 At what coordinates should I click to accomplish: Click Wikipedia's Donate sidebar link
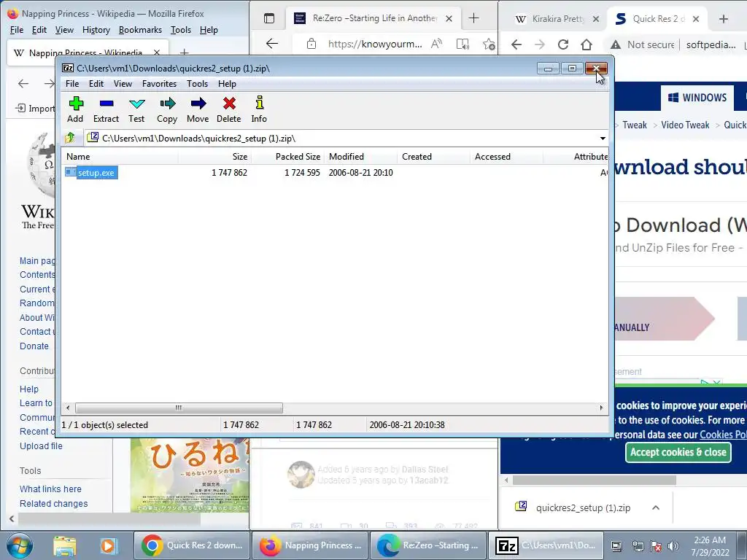point(34,346)
